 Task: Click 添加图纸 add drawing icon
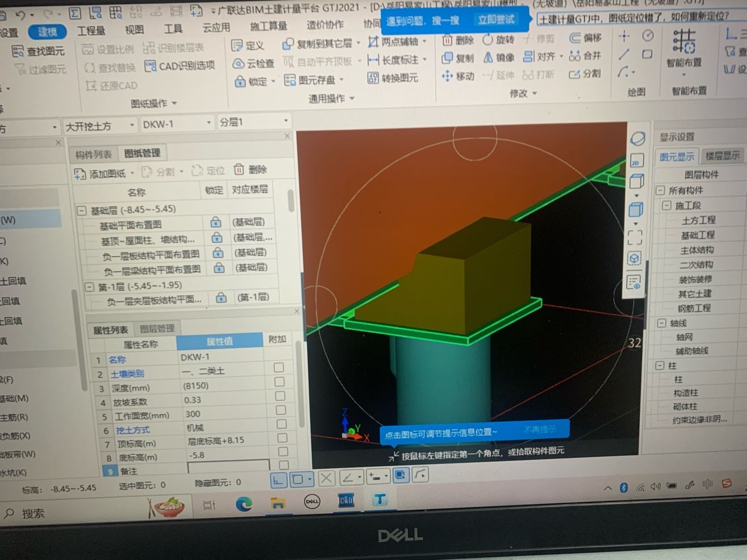pos(80,174)
